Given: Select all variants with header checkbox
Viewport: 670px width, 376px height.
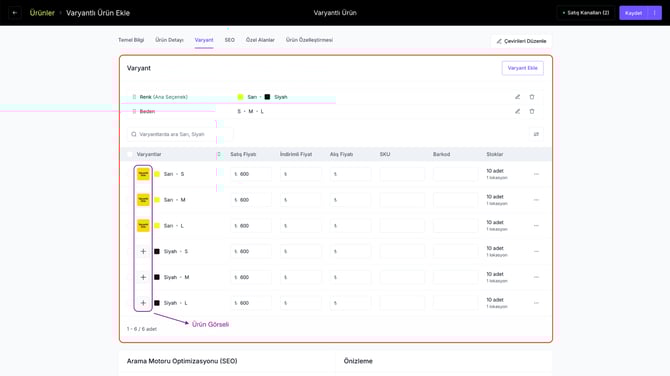Looking at the screenshot, I should [130, 154].
